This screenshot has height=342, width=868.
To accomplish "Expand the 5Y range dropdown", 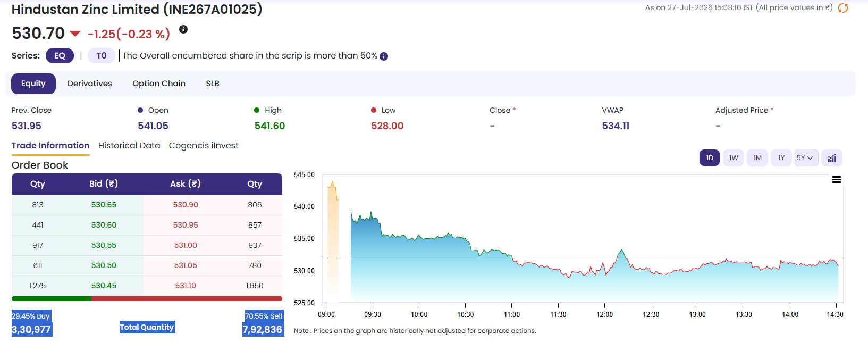I will [806, 158].
